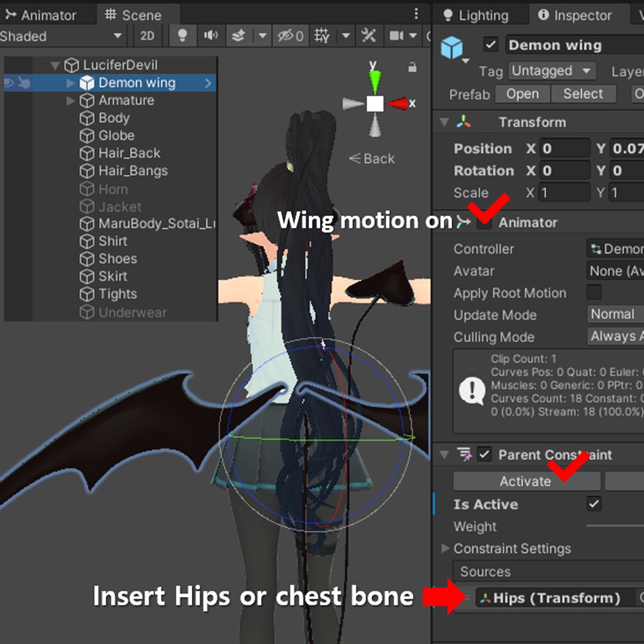Click the red X axis gizmo cone
Screen dimensions: 644x644
[x=397, y=104]
